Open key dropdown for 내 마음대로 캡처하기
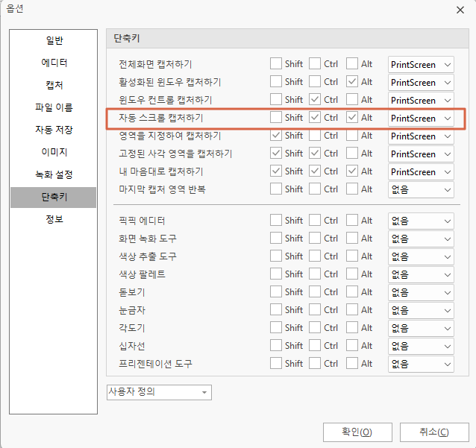 pyautogui.click(x=421, y=172)
